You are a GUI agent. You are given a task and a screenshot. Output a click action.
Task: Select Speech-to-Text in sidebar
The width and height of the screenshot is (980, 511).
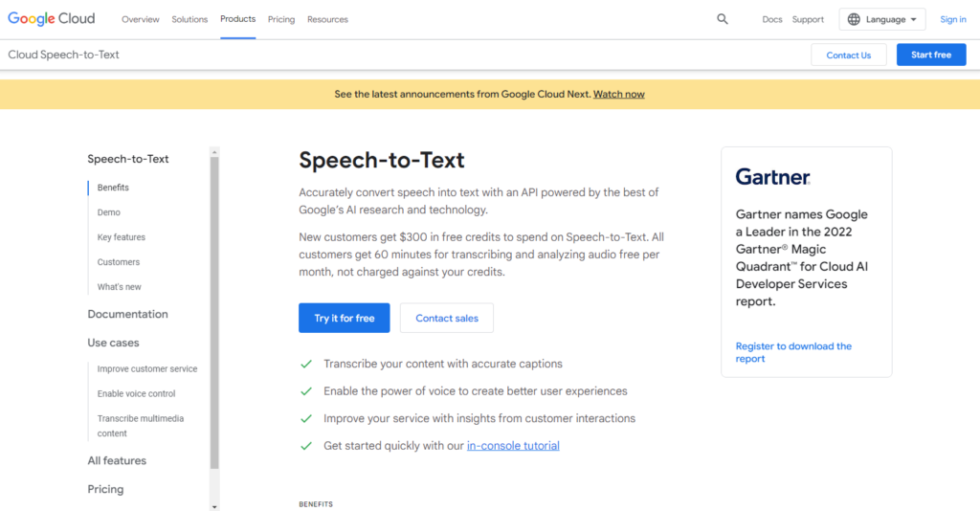128,159
